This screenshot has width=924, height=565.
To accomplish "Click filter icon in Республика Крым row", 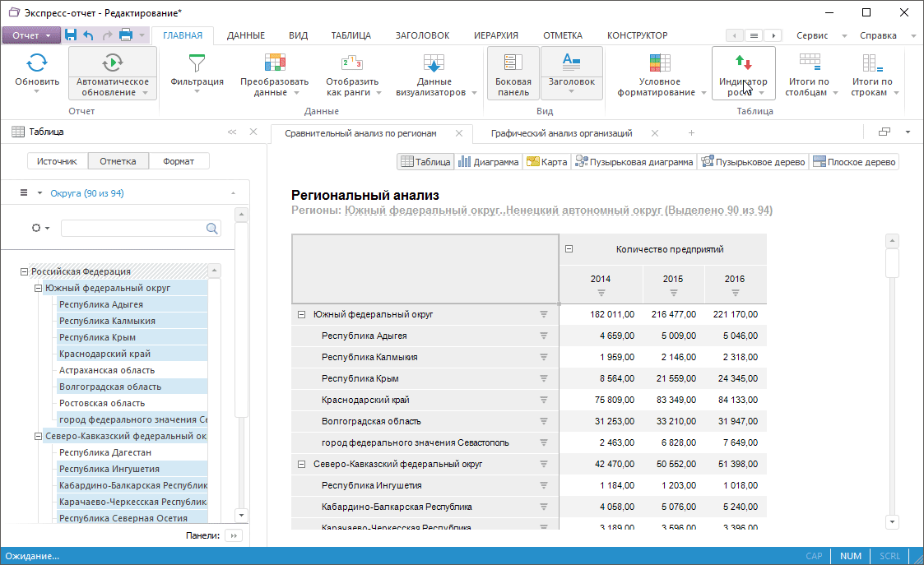I will coord(543,378).
